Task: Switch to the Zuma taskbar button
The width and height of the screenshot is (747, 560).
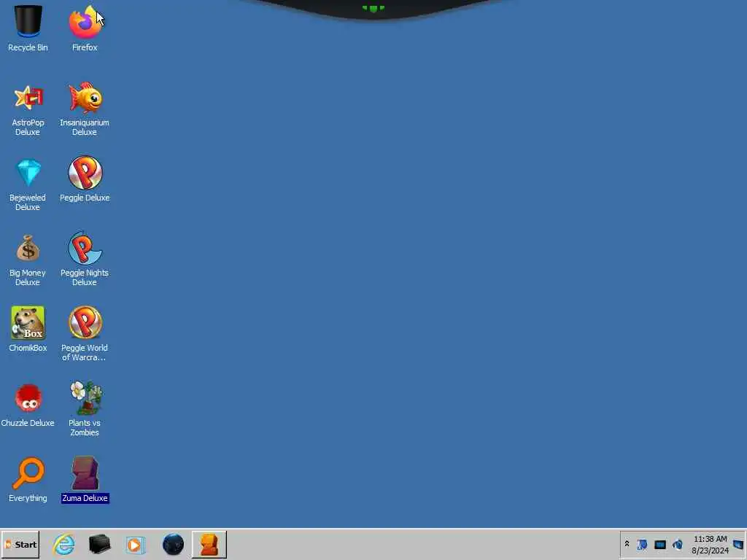Action: point(209,544)
